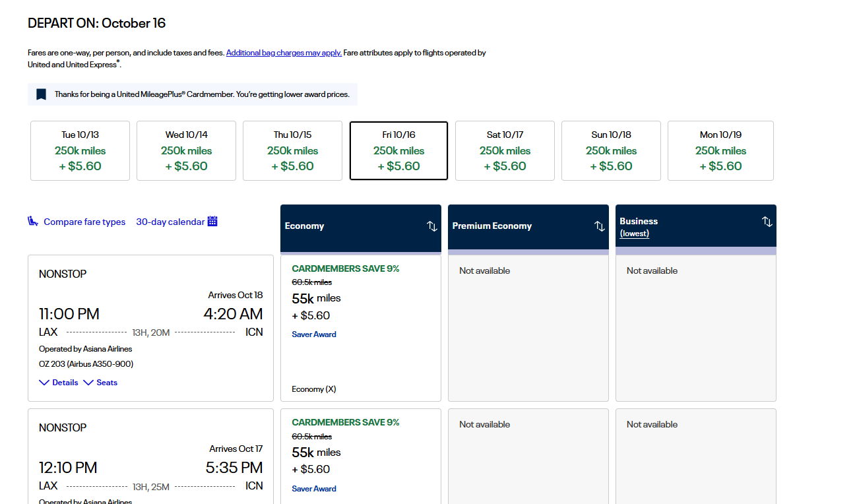Expand Details for the 11:00 PM flight
Viewport: 855px width, 504px height.
59,383
